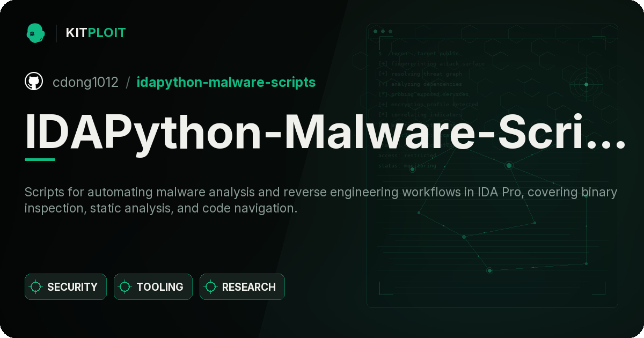
Task: Click the description text about IDA Pro scripts
Action: pos(321,200)
